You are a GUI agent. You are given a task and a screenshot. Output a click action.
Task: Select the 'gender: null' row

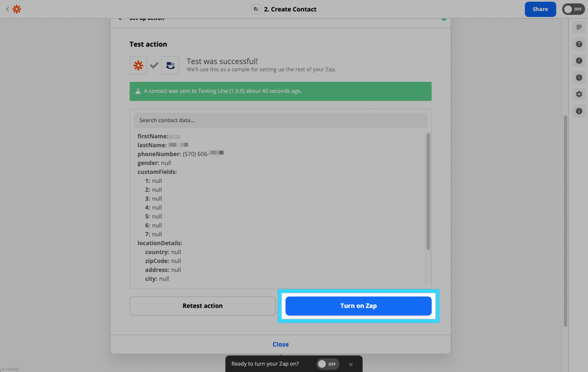[154, 163]
